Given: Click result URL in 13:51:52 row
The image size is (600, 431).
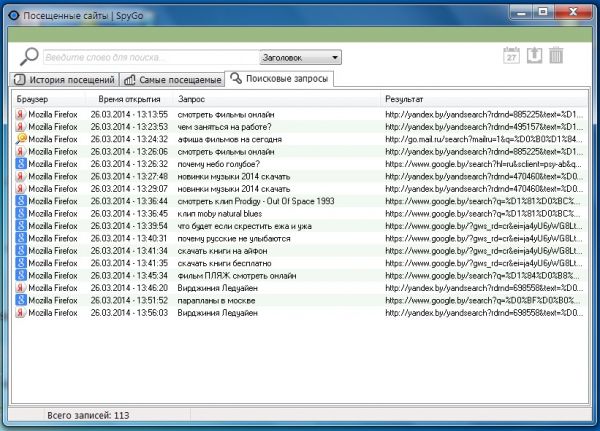Looking at the screenshot, I should pyautogui.click(x=483, y=300).
